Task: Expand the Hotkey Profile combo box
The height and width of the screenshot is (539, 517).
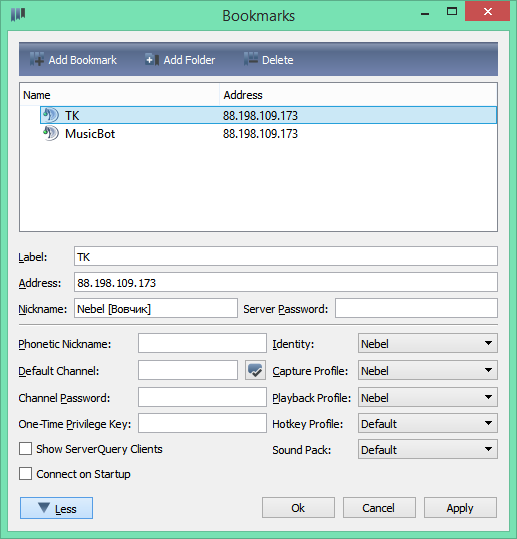Action: point(428,423)
